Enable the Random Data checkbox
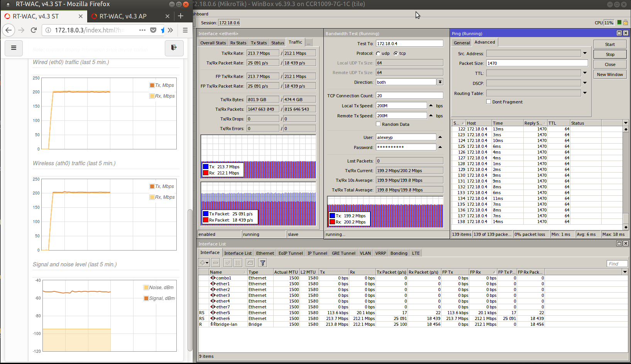 (378, 124)
